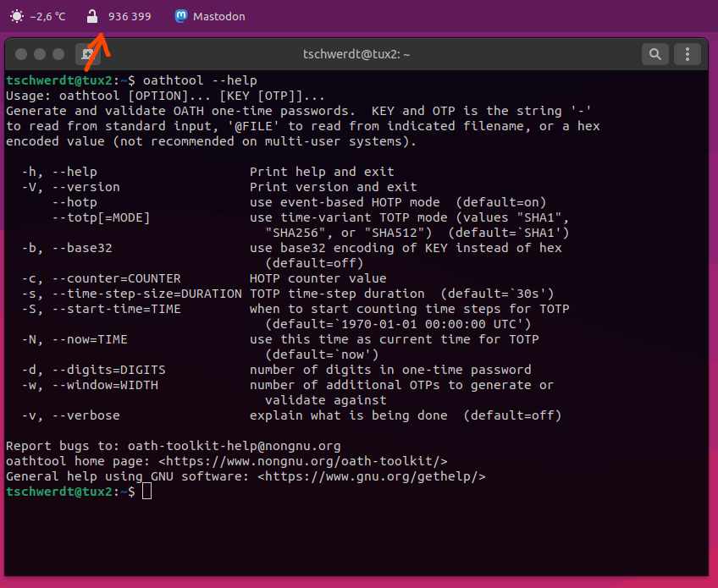Click the 936 399 one-time code
718x588 pixels.
click(x=130, y=16)
